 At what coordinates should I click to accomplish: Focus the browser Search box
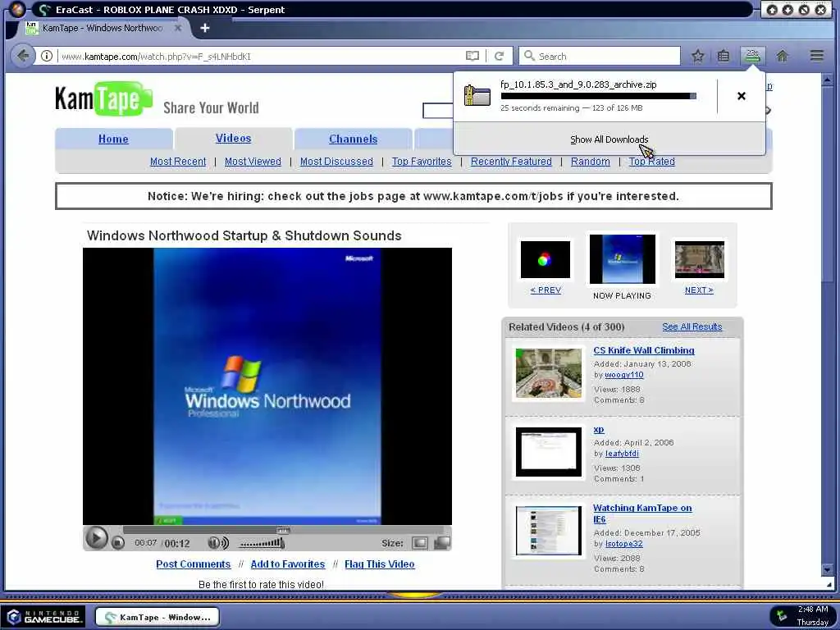600,56
